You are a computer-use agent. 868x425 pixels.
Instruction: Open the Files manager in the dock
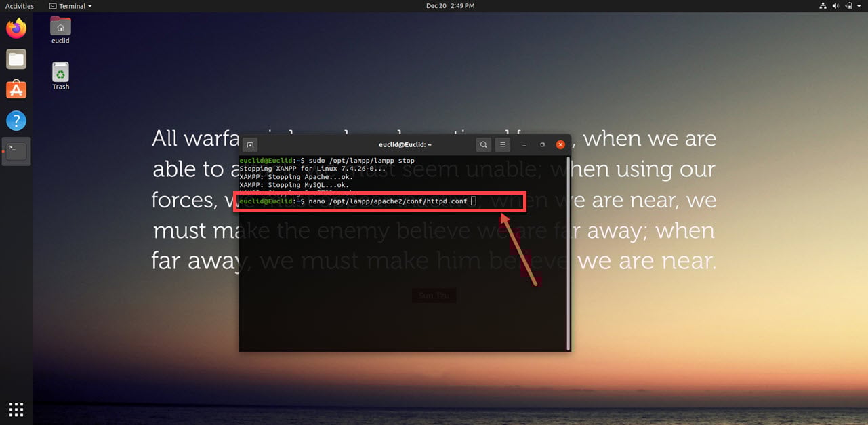tap(16, 60)
